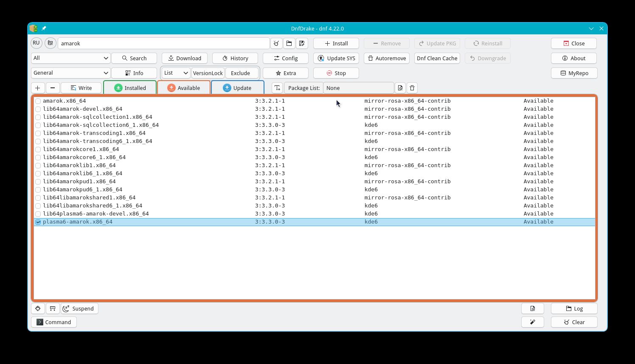635x364 pixels.
Task: Click the trash icon after Package List field
Action: (412, 88)
